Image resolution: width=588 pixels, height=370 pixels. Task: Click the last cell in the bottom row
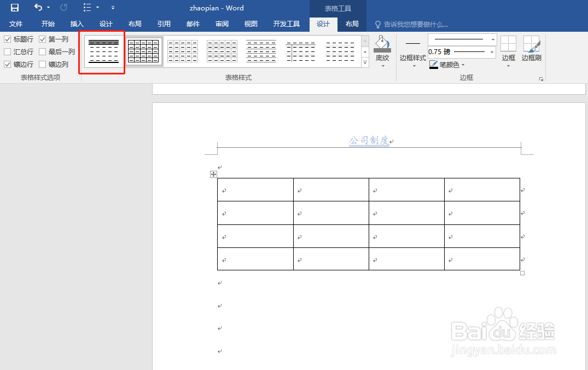(x=482, y=259)
